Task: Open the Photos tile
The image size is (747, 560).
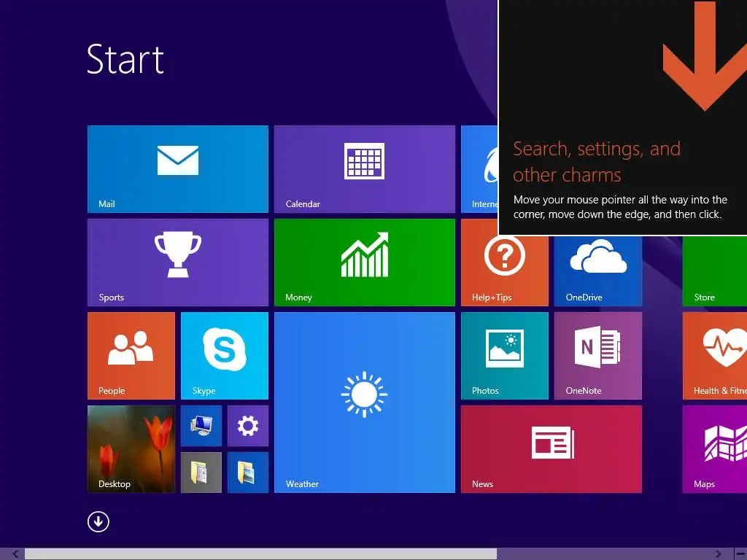Action: click(505, 356)
